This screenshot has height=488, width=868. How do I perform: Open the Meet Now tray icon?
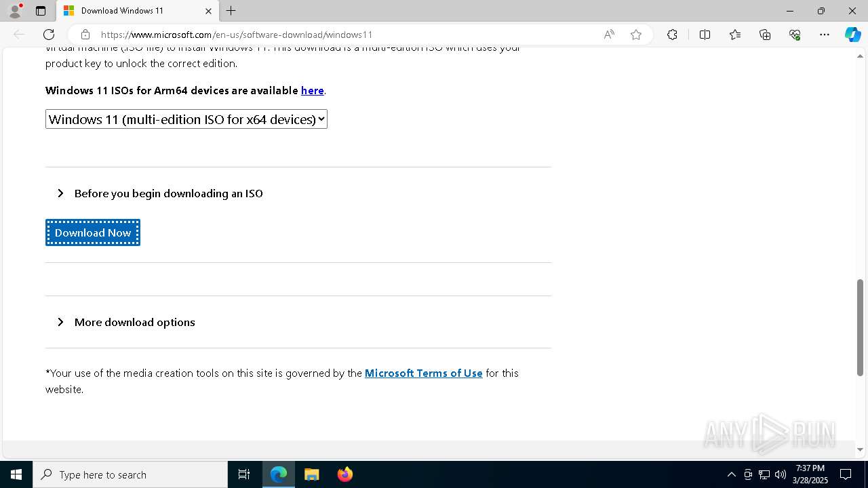click(747, 474)
